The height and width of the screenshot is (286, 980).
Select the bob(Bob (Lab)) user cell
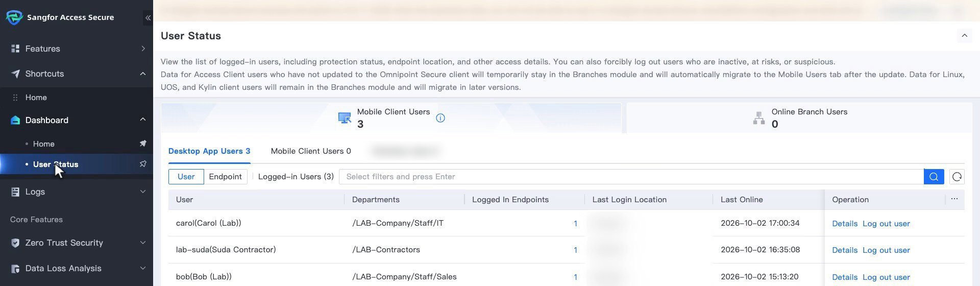(204, 277)
